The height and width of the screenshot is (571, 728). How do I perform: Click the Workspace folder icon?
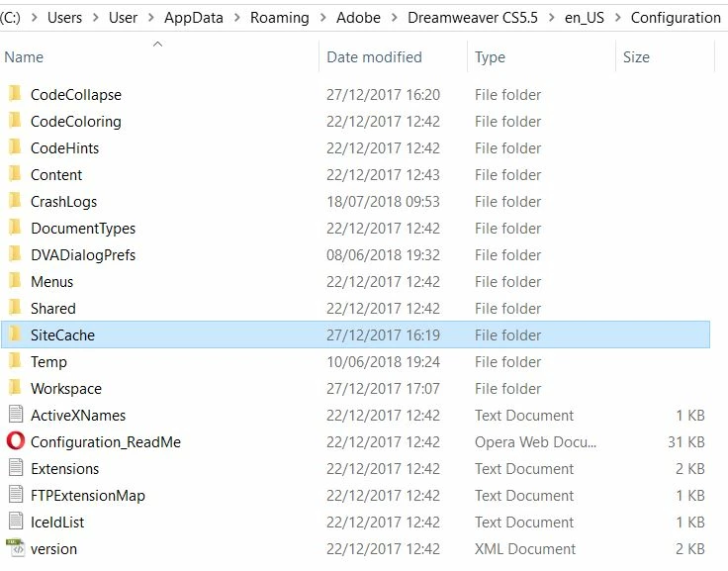click(x=15, y=388)
